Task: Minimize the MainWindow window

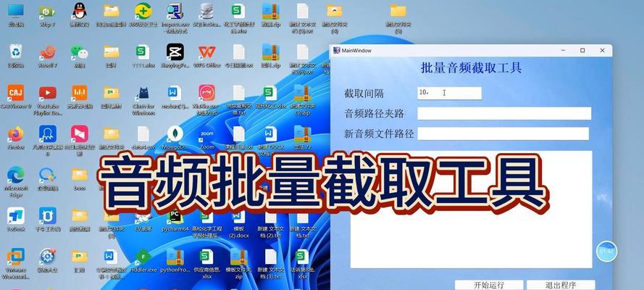Action: pyautogui.click(x=563, y=51)
